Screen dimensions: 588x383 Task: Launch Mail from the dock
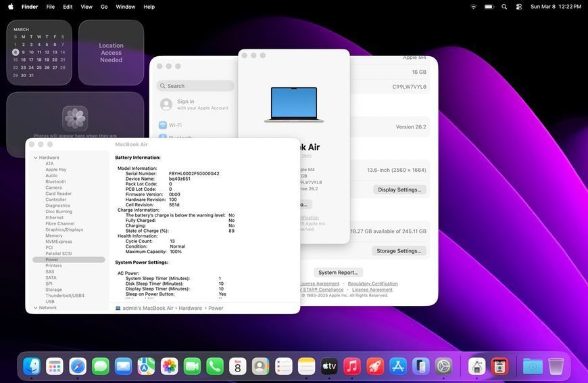(x=124, y=366)
